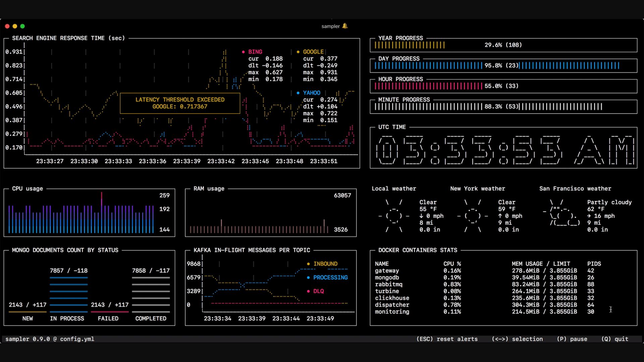644x362 pixels.
Task: Click the INBOUND topic legend dot
Action: pyautogui.click(x=309, y=264)
